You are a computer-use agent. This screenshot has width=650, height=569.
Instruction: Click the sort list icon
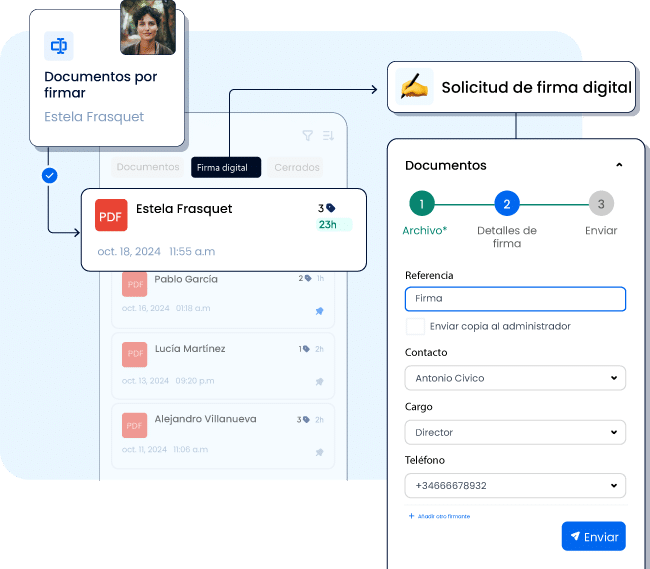click(328, 136)
